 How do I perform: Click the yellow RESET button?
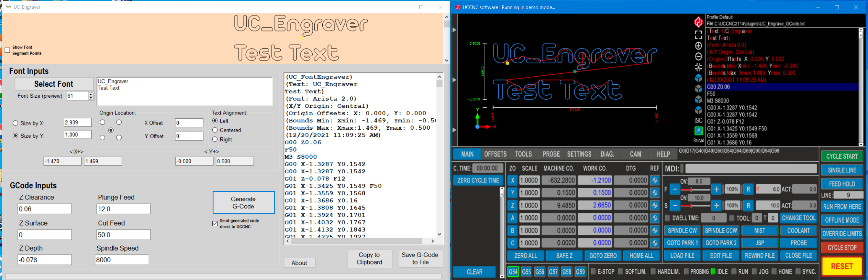pos(841,266)
